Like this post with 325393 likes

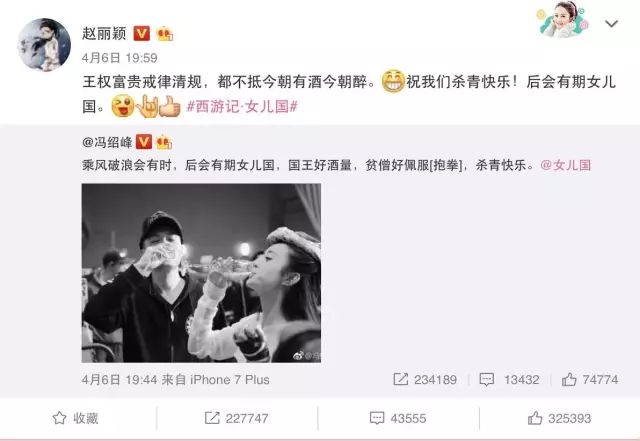559,418
